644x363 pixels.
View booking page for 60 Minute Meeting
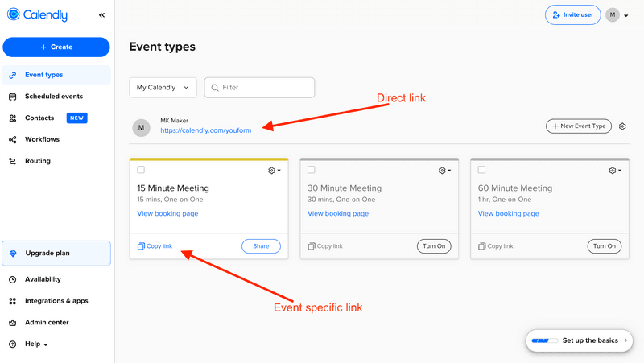click(x=509, y=213)
